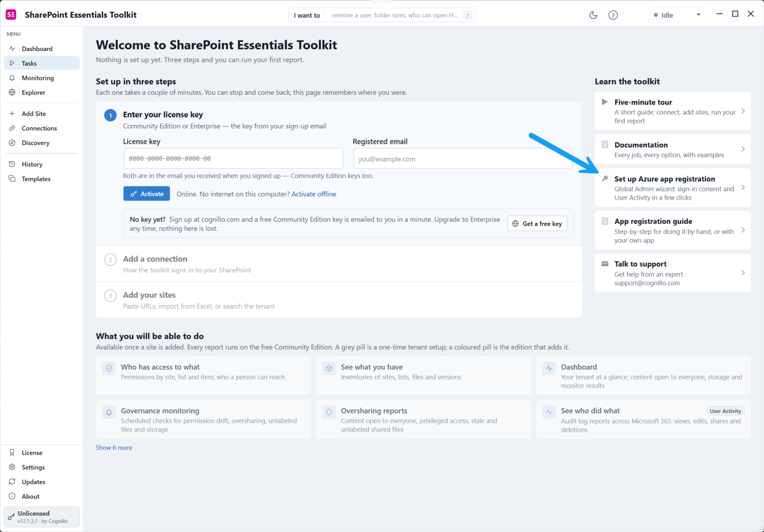
Task: Open help via the question mark icon
Action: point(613,15)
